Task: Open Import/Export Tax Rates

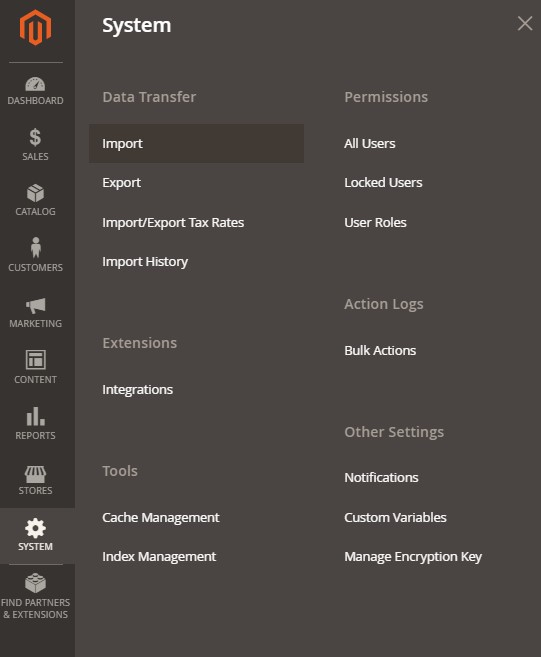Action: 173,222
